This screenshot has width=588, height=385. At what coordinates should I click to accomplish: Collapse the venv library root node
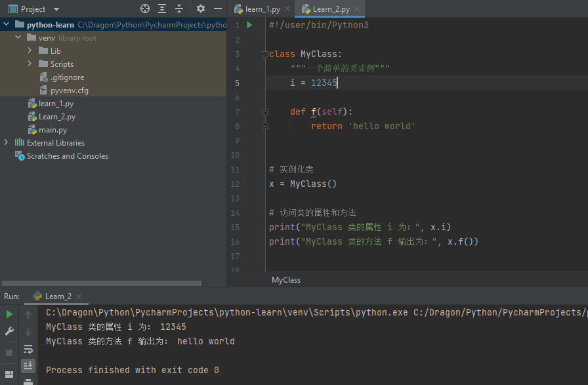pos(18,37)
